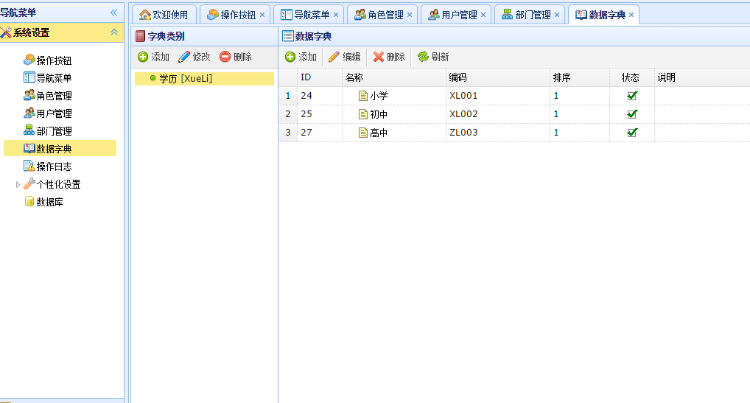Click 添加 in the 数据字典 toolbar

[301, 57]
